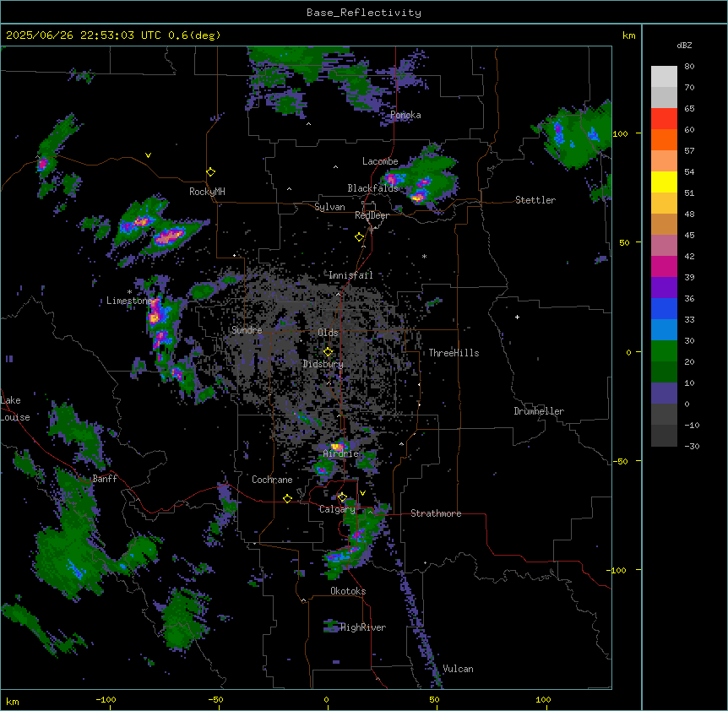Screen dimensions: 728x711
Task: Click the Olds town label
Action: [x=328, y=333]
